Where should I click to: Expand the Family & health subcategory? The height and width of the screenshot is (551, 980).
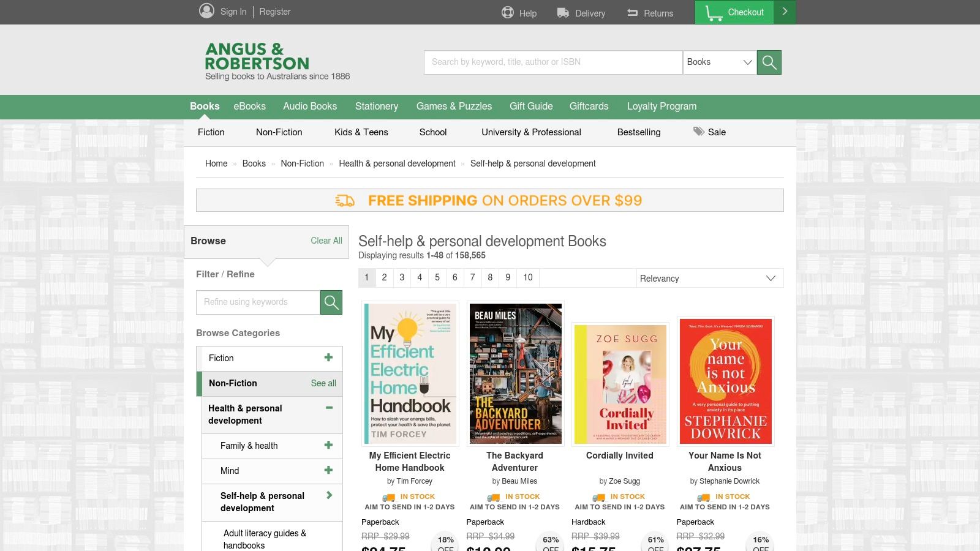coord(329,445)
